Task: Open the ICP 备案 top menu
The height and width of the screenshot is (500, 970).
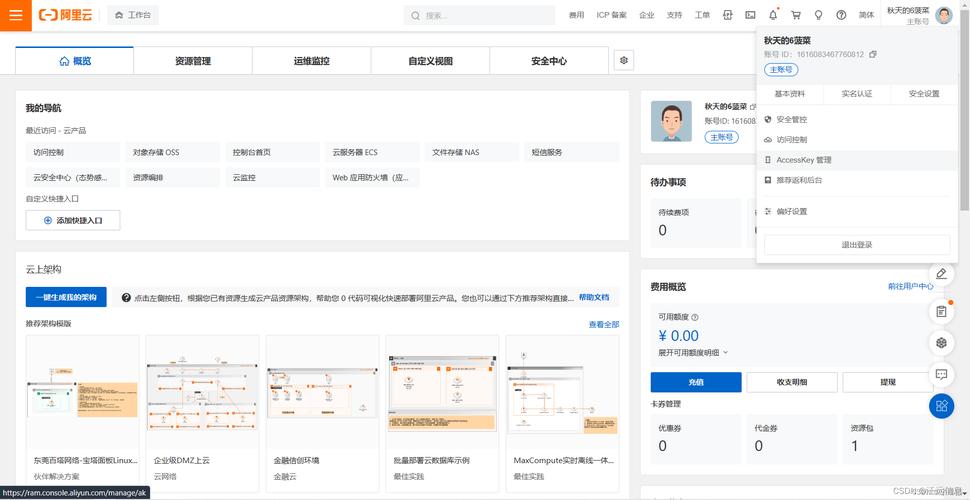Action: pos(611,15)
